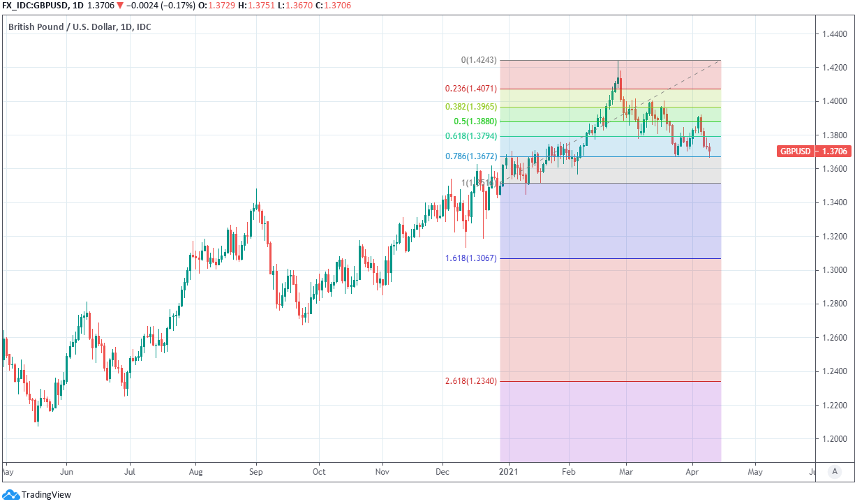Toggle the auto scale 'A' button

click(x=835, y=471)
